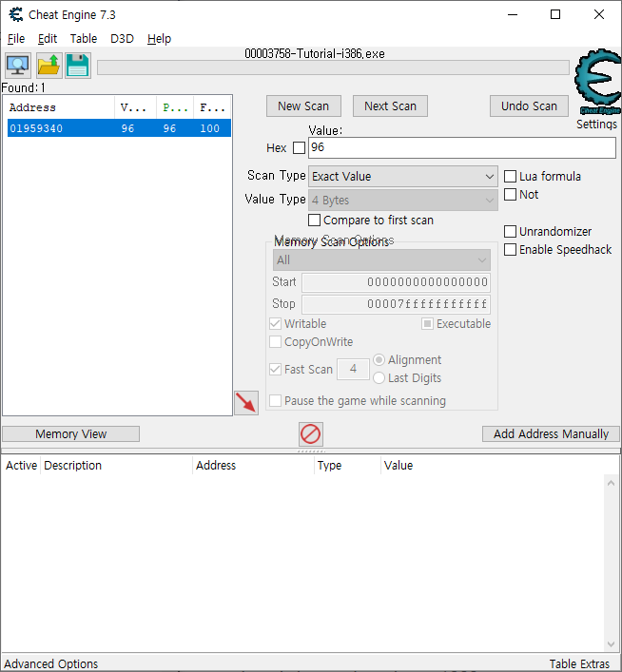This screenshot has height=672, width=622.
Task: Select found address 01959340 row
Action: [119, 128]
